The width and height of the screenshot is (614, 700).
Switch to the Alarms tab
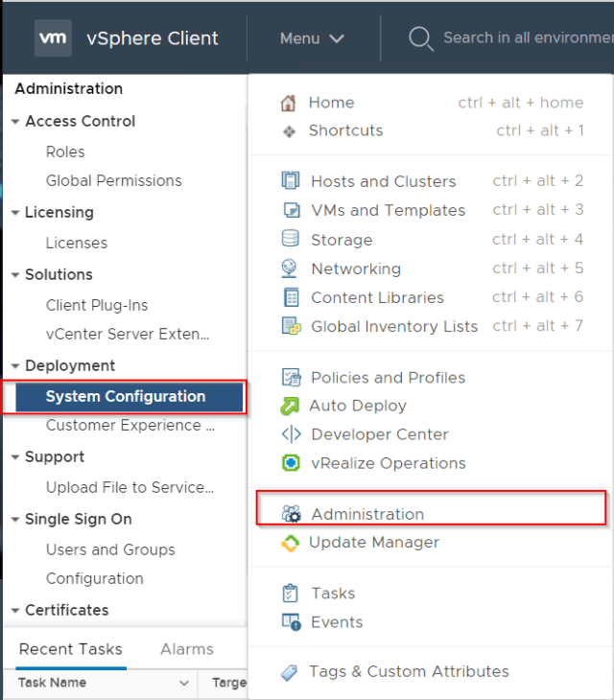pos(187,649)
